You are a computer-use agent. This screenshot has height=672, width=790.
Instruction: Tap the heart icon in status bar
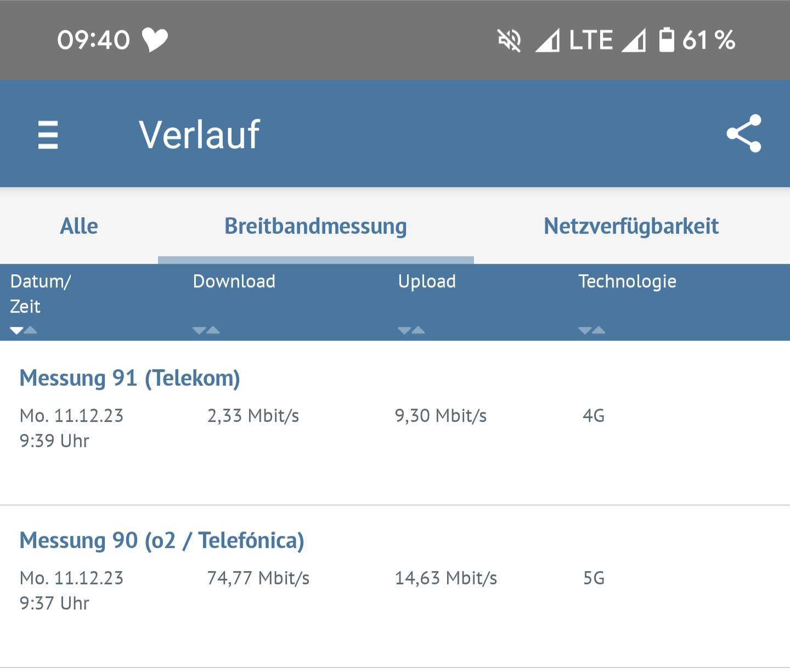155,40
